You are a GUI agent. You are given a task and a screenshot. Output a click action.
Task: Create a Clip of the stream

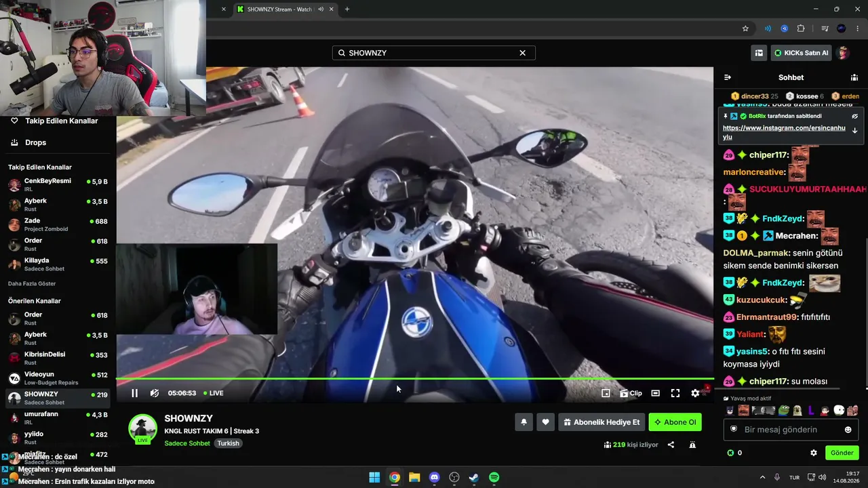click(631, 393)
